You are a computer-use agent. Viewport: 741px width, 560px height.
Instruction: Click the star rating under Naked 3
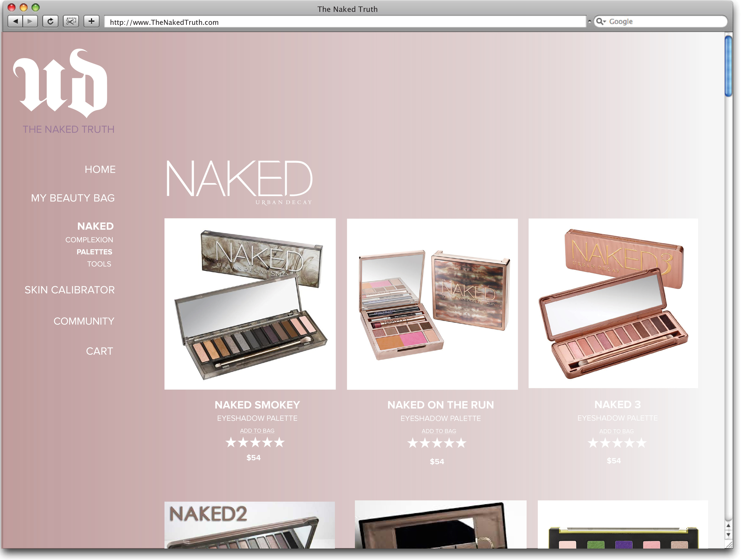[617, 443]
